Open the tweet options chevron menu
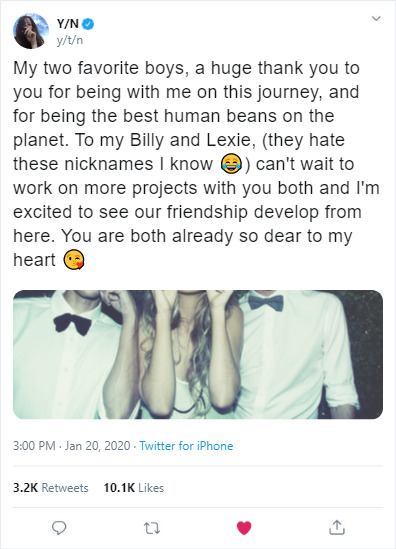Screen dimensions: 396x549 pos(376,18)
